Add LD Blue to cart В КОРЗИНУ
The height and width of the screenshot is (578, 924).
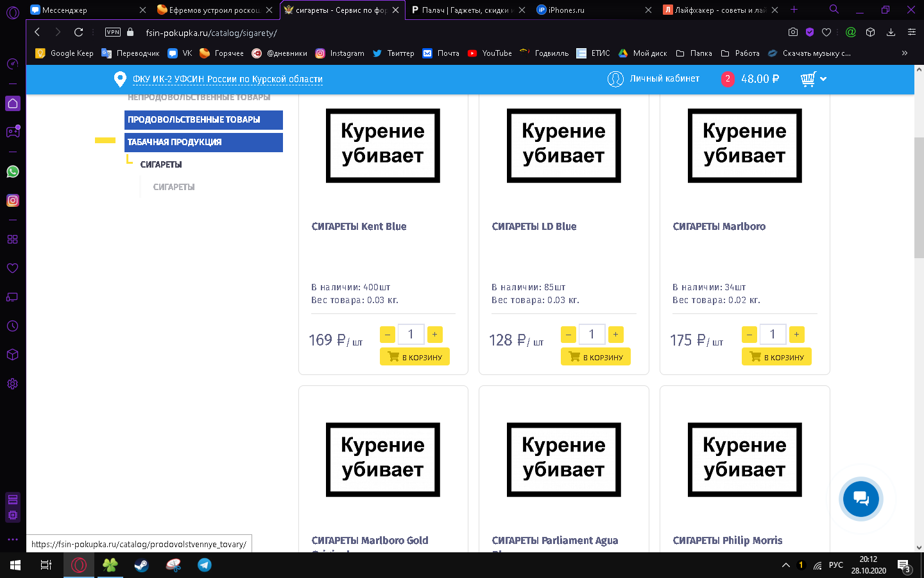coord(595,357)
